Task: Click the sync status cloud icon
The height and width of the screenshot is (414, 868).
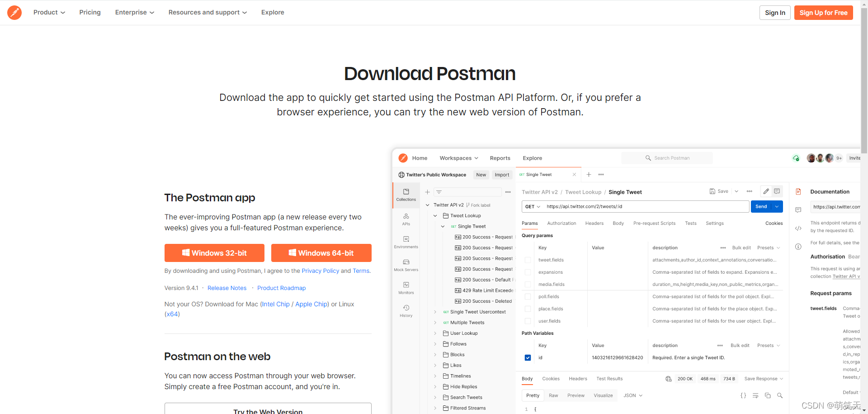Action: click(x=796, y=158)
